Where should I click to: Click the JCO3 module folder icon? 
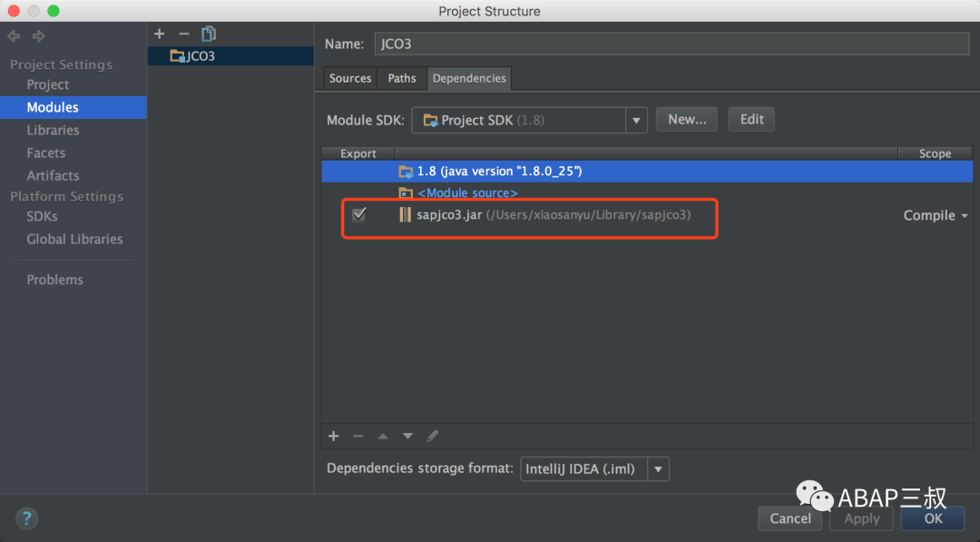178,56
